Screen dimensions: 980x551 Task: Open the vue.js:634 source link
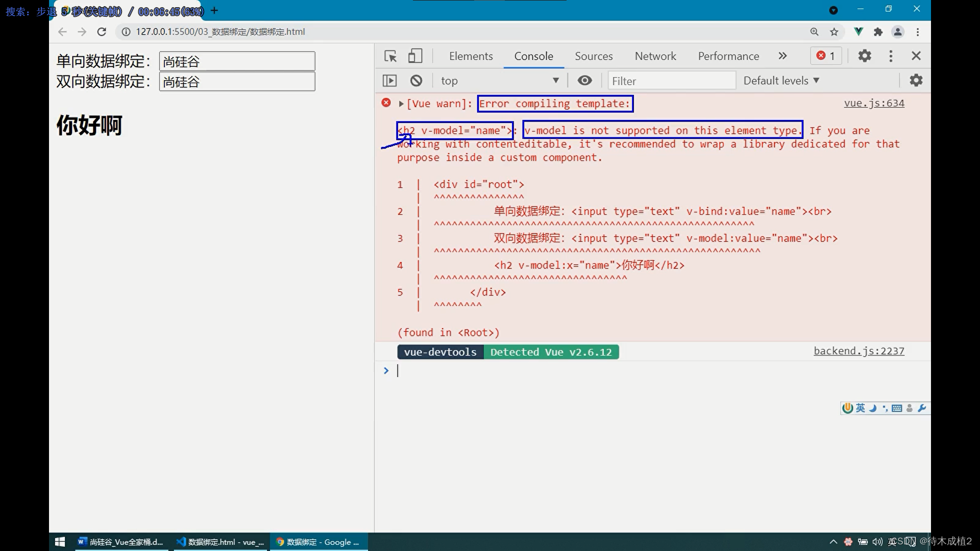(x=874, y=103)
